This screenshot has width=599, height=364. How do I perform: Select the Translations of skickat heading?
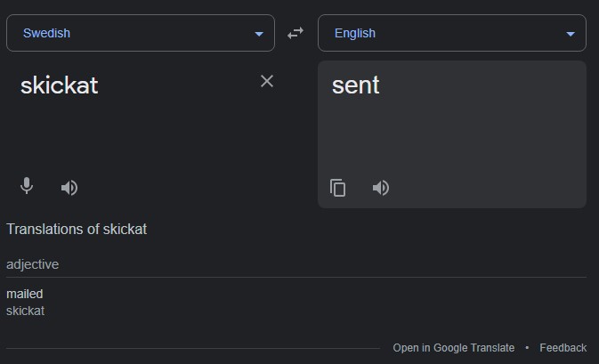click(x=77, y=230)
